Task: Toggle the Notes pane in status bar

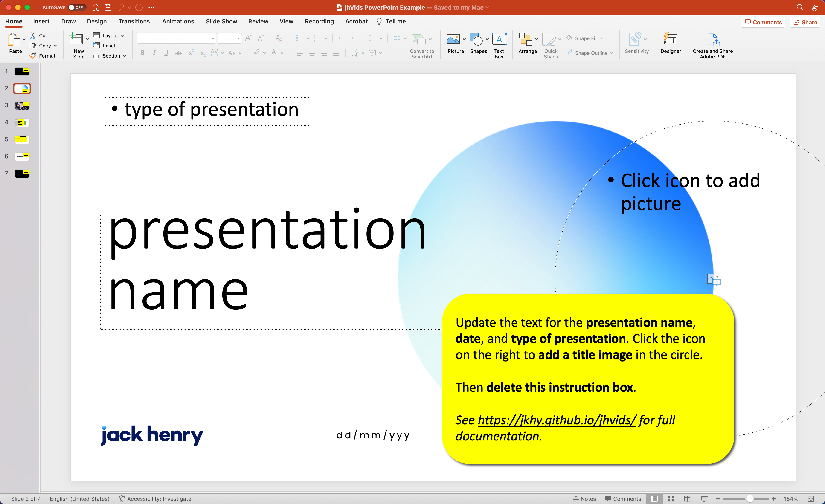Action: pyautogui.click(x=584, y=499)
